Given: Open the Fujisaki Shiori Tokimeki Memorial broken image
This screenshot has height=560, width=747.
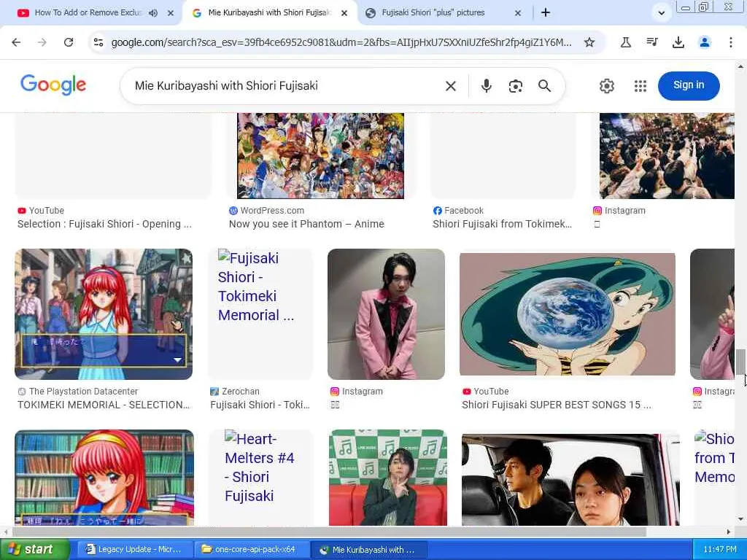Looking at the screenshot, I should pyautogui.click(x=260, y=314).
